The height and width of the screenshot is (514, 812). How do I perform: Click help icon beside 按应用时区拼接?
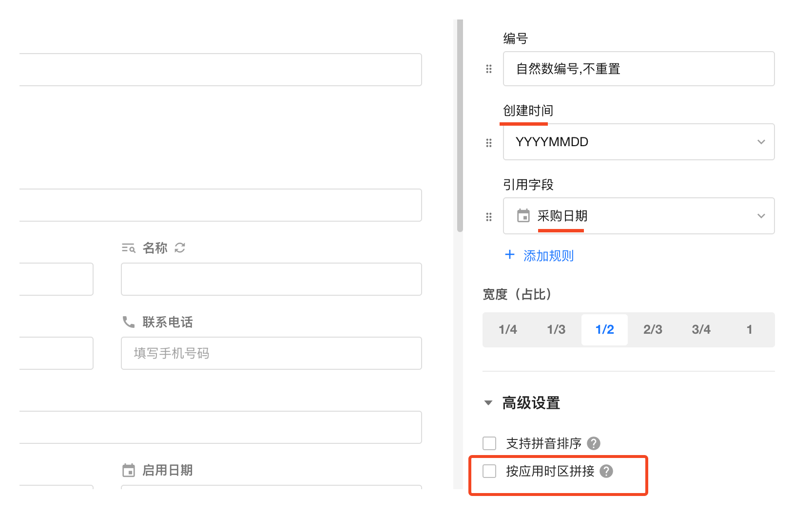(606, 471)
